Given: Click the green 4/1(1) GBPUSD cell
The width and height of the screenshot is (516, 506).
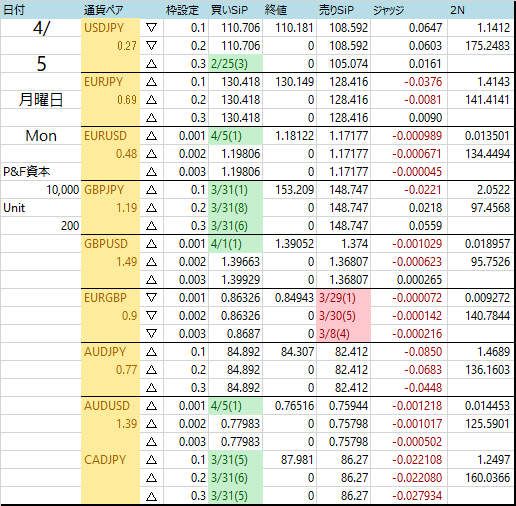Looking at the screenshot, I should coord(236,244).
